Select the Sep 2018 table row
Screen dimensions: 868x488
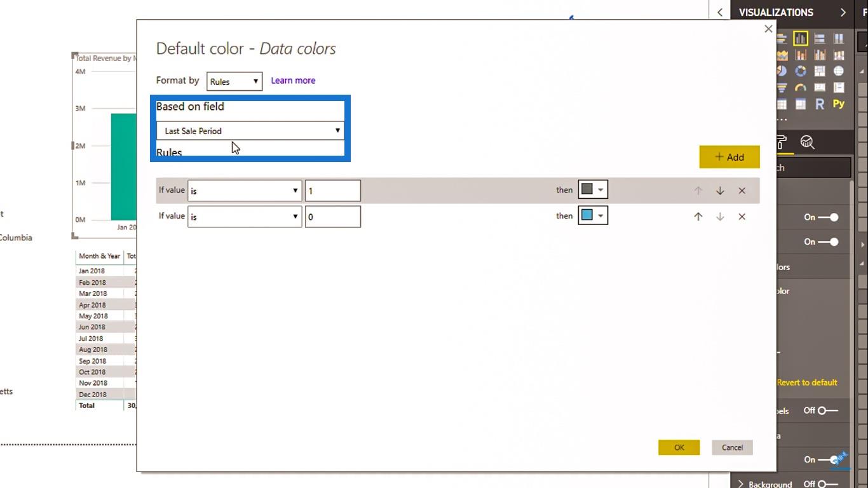click(x=105, y=361)
